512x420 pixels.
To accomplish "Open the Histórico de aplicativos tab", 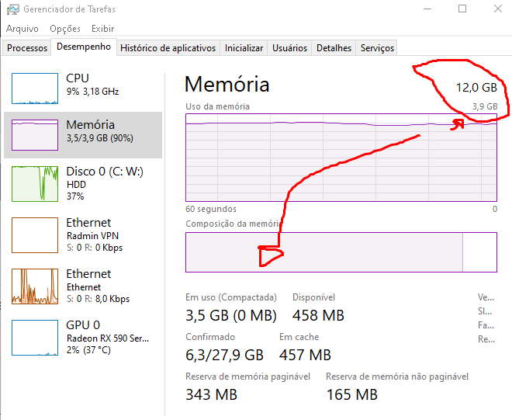I will tap(168, 48).
